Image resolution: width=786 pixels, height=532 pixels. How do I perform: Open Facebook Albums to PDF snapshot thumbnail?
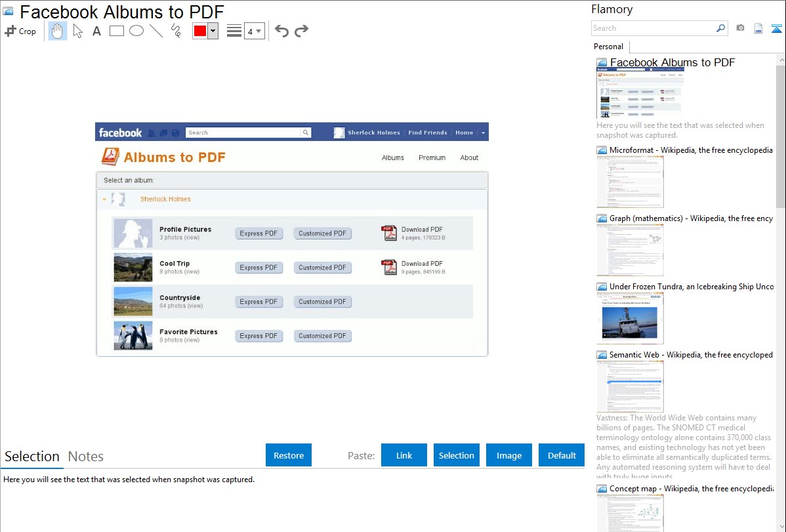640,94
